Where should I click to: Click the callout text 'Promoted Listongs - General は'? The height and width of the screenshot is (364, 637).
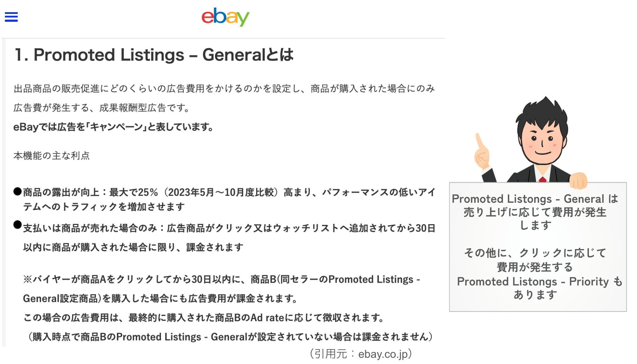coord(535,199)
